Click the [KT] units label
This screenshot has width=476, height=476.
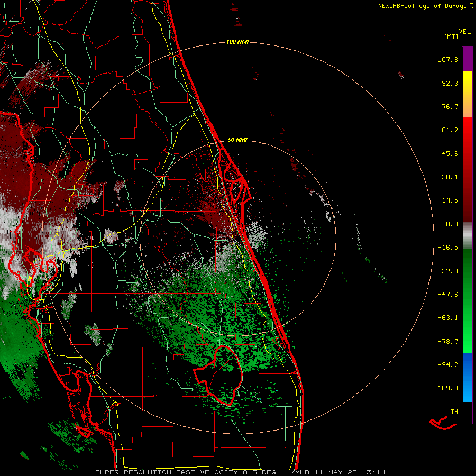[451, 36]
